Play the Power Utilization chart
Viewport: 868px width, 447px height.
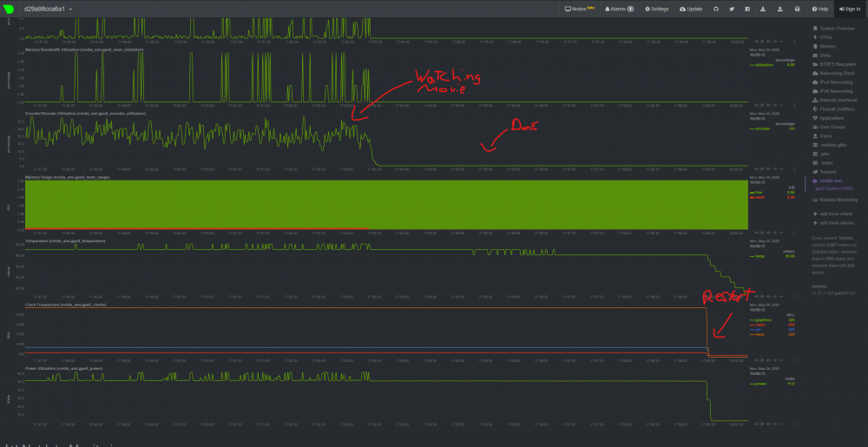click(762, 424)
